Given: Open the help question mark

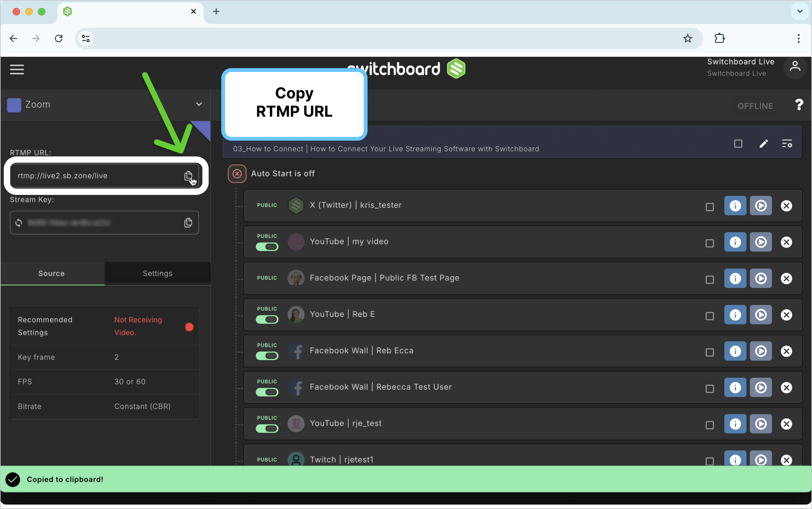Looking at the screenshot, I should [x=799, y=105].
